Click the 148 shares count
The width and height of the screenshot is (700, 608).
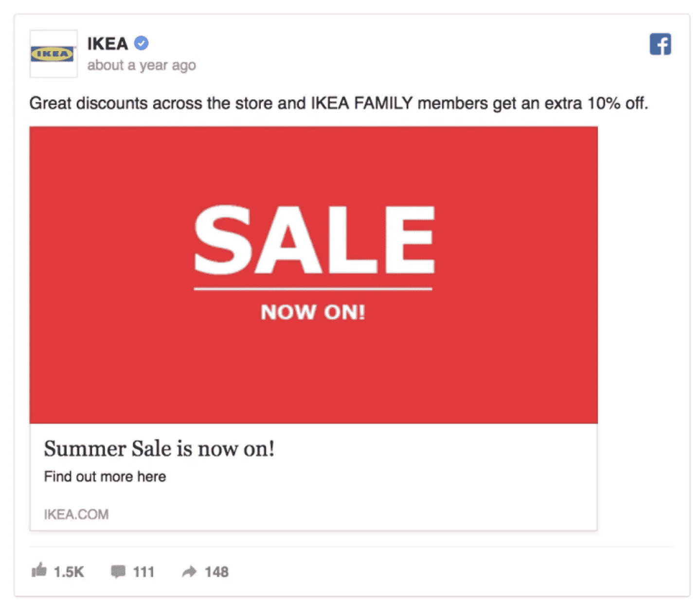[216, 572]
